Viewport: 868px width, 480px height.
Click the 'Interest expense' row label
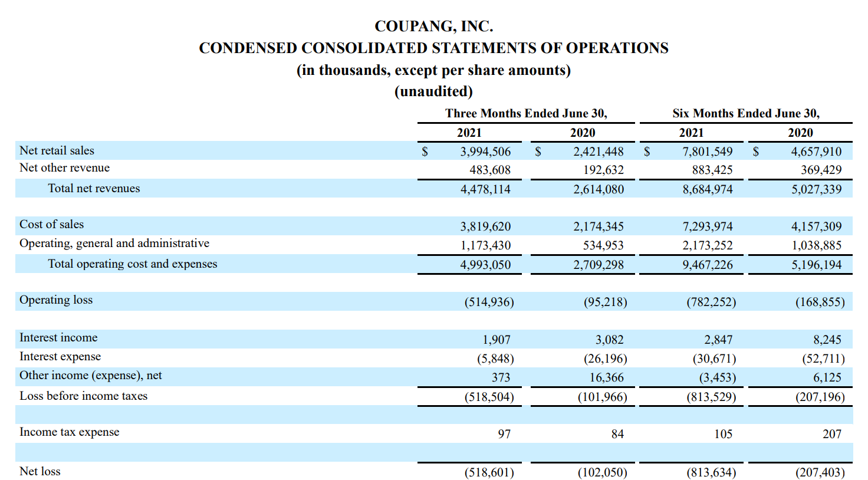click(60, 356)
